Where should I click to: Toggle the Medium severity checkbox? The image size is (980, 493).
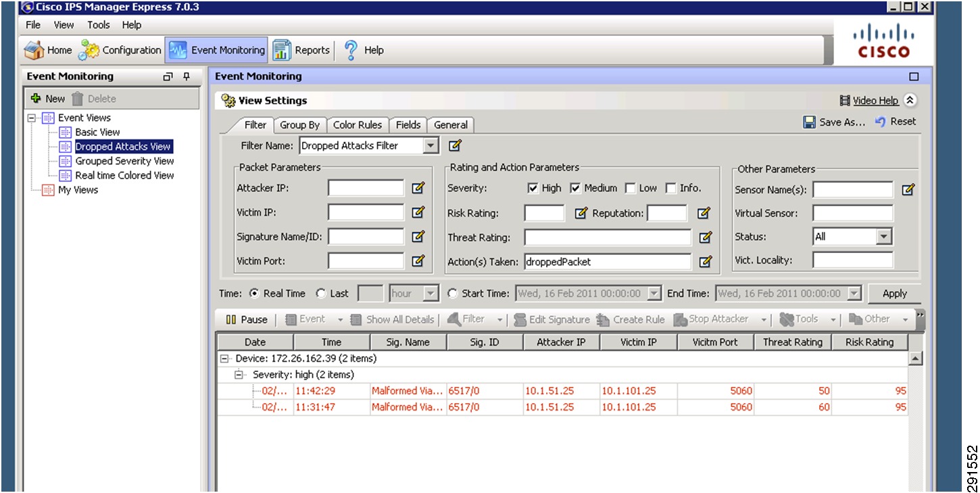click(x=576, y=188)
